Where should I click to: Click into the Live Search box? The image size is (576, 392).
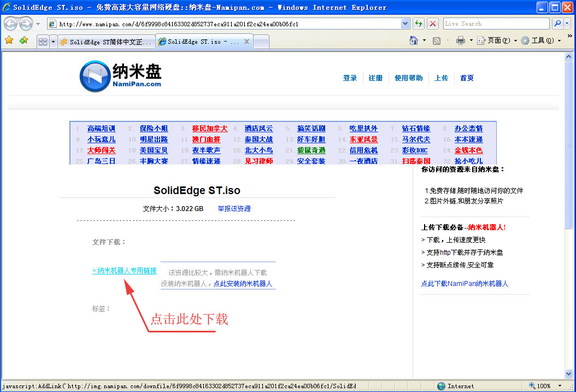coord(496,24)
